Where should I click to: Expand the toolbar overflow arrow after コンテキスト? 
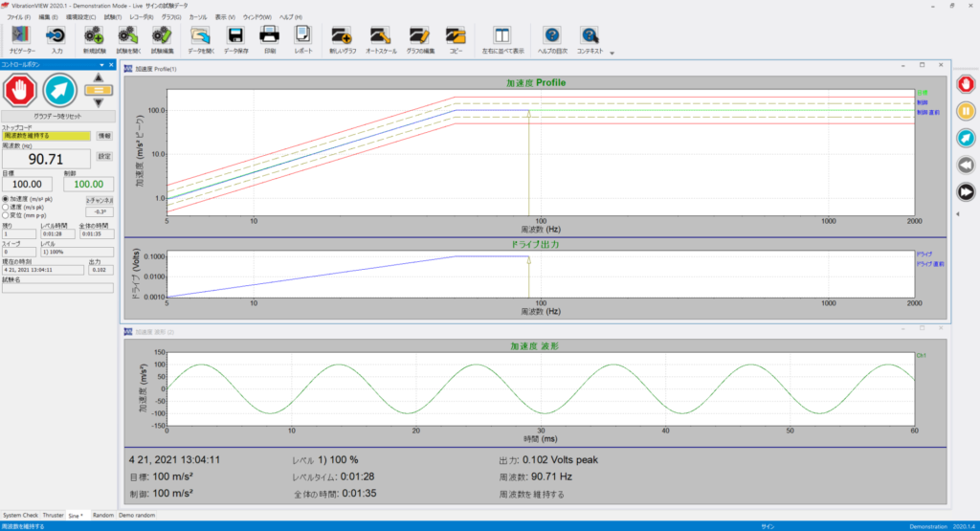coord(612,54)
